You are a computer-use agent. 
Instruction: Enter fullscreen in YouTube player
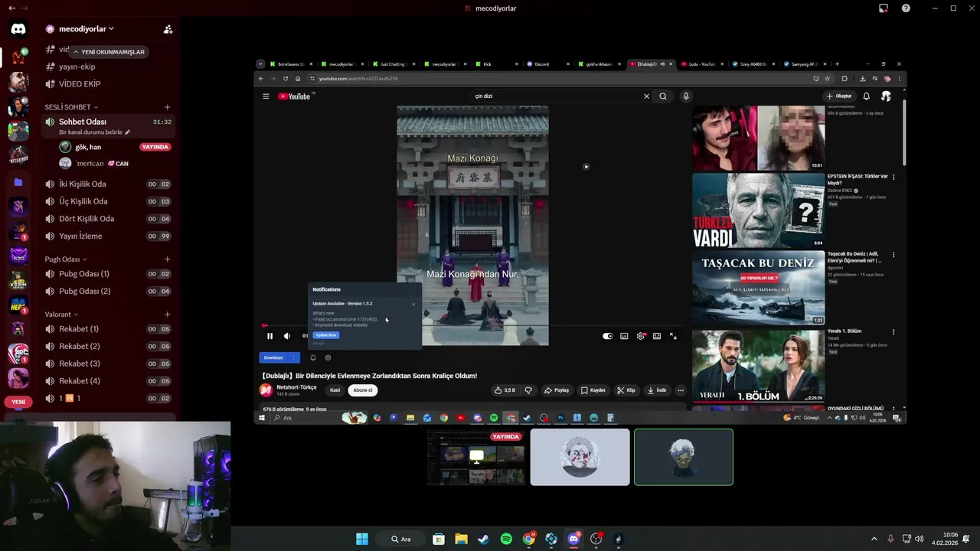(673, 336)
